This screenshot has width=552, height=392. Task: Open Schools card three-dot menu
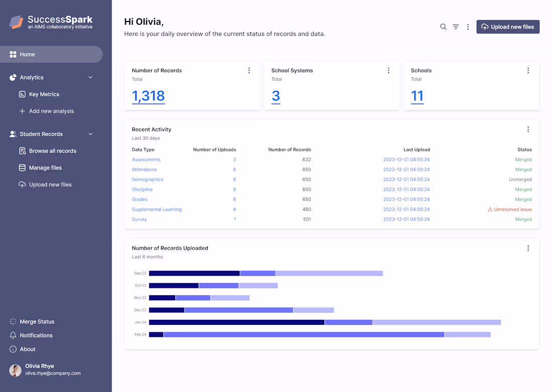coord(528,71)
